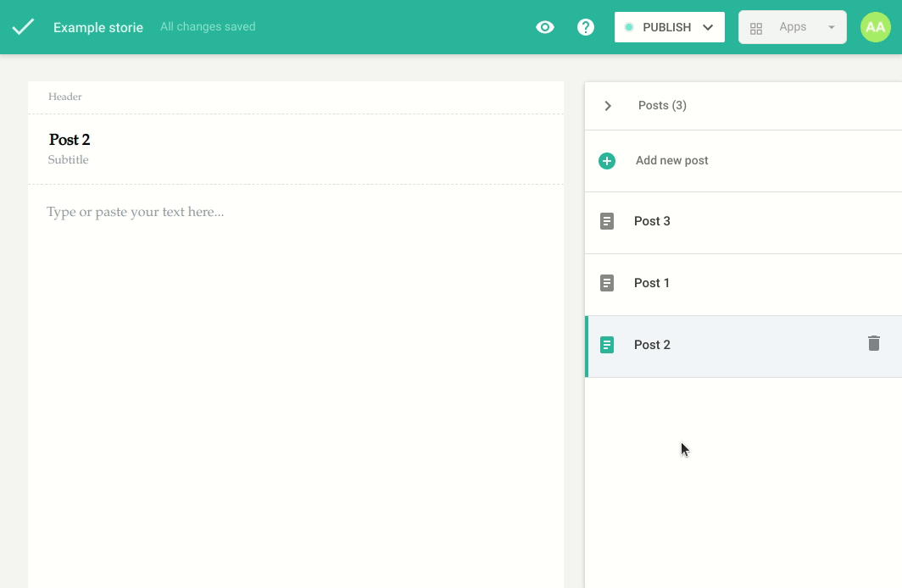Expand the Apps dropdown
The height and width of the screenshot is (588, 902).
click(x=792, y=27)
